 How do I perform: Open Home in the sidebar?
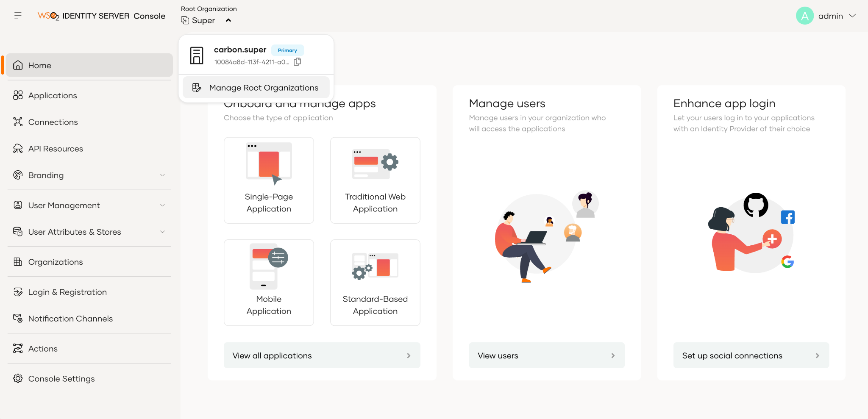[89, 65]
